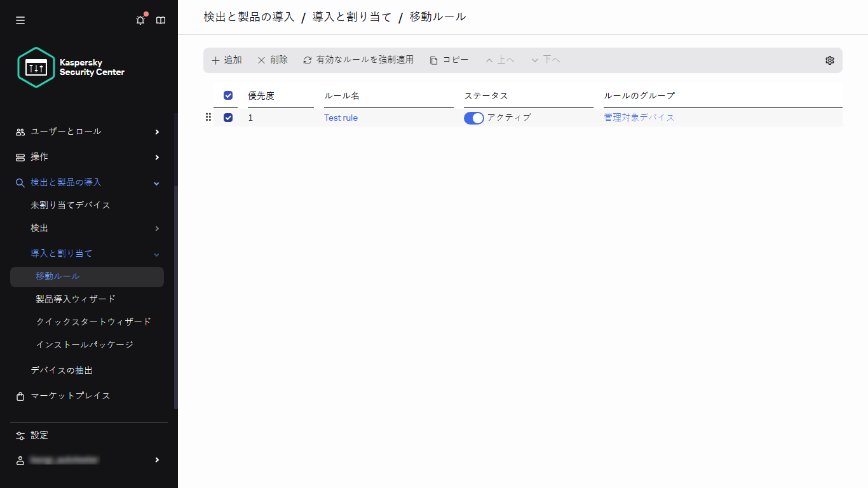This screenshot has width=868, height=488.
Task: Select 未割り当てデバイス in sidebar
Action: click(x=70, y=205)
